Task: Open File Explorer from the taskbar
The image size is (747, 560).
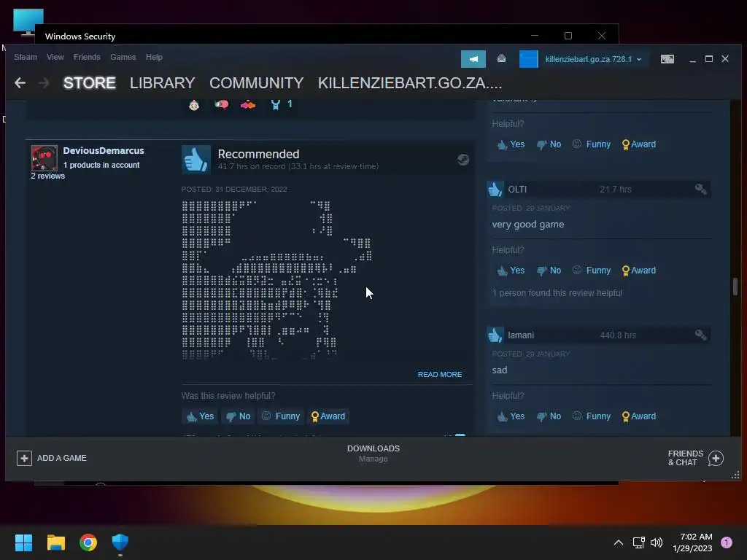Action: coord(55,542)
